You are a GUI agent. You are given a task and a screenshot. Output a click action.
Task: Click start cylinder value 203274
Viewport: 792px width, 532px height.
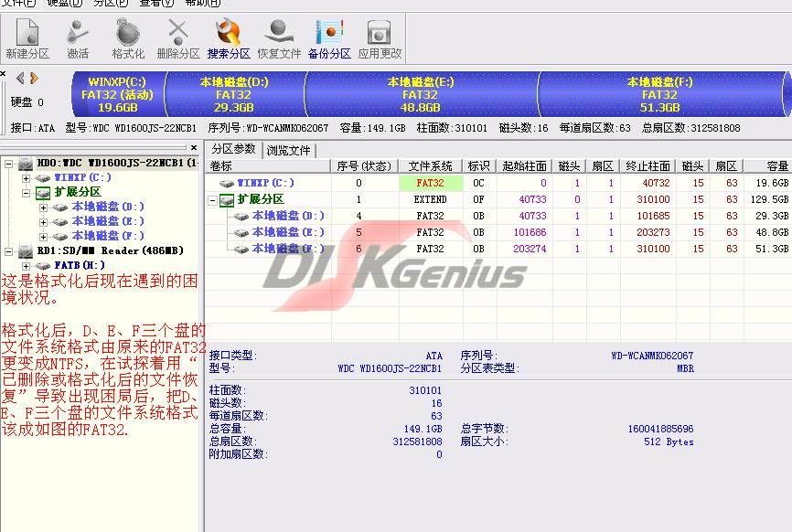point(530,249)
